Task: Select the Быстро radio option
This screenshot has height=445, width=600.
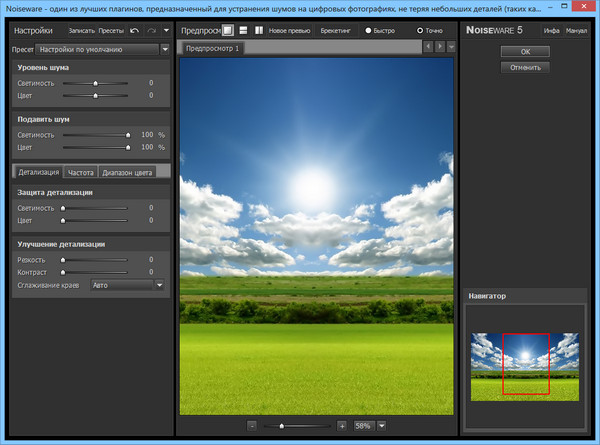Action: (368, 31)
